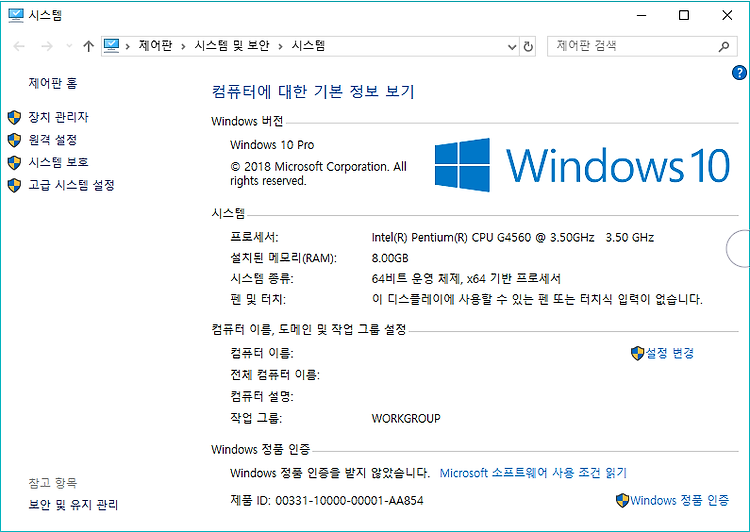Click the Windows 10 logo image

click(x=582, y=165)
